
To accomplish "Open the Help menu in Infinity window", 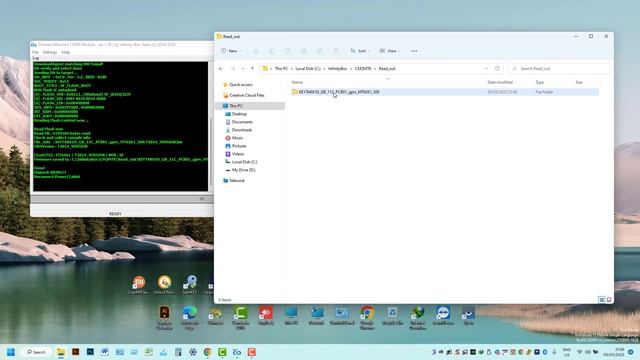I will click(x=66, y=52).
